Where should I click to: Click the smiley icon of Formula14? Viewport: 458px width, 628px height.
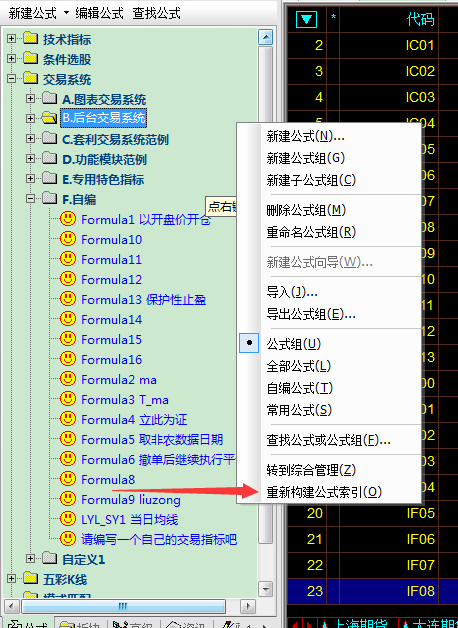(68, 319)
